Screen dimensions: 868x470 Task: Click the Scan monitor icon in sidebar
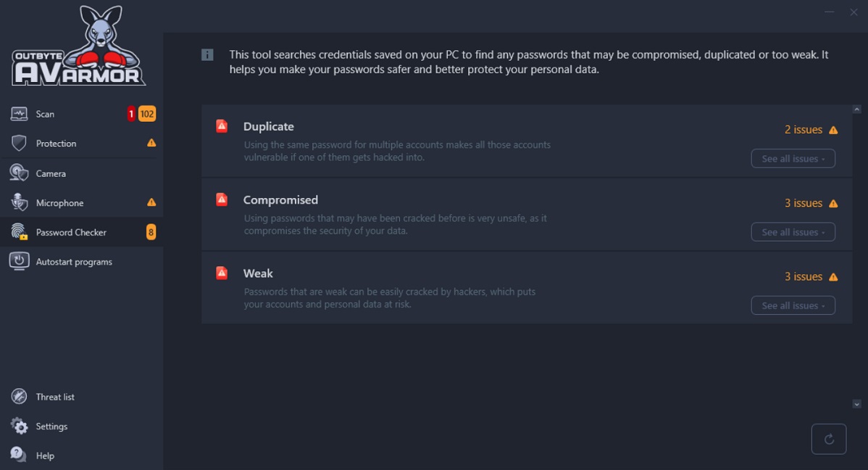tap(19, 114)
